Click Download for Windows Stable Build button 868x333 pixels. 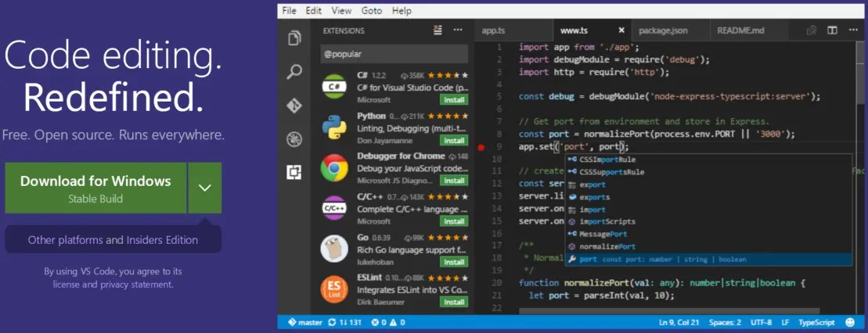point(95,188)
